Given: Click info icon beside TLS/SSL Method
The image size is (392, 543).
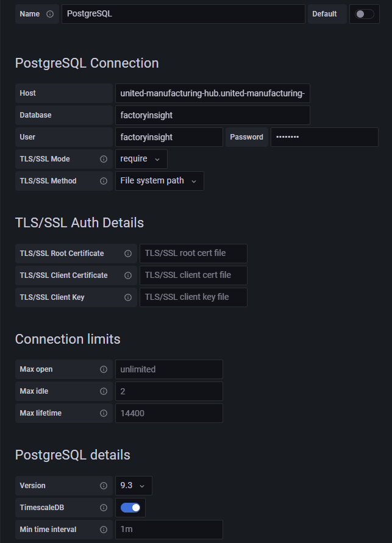Looking at the screenshot, I should click(x=104, y=181).
